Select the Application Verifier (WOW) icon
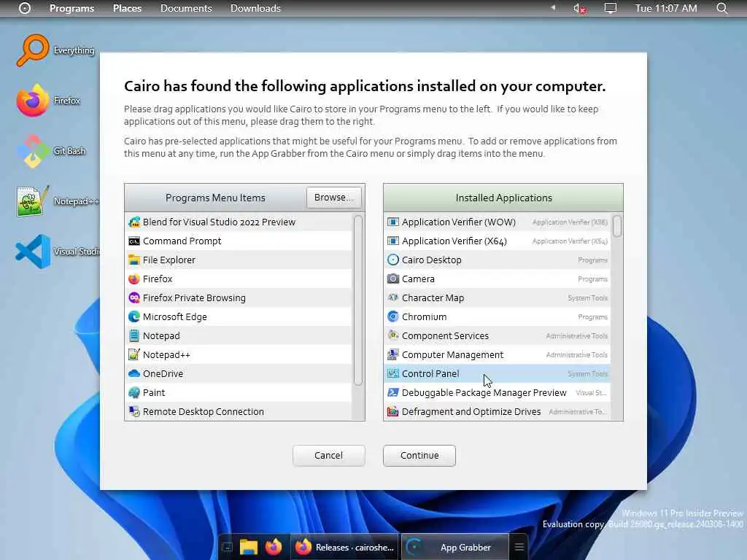 click(x=393, y=222)
